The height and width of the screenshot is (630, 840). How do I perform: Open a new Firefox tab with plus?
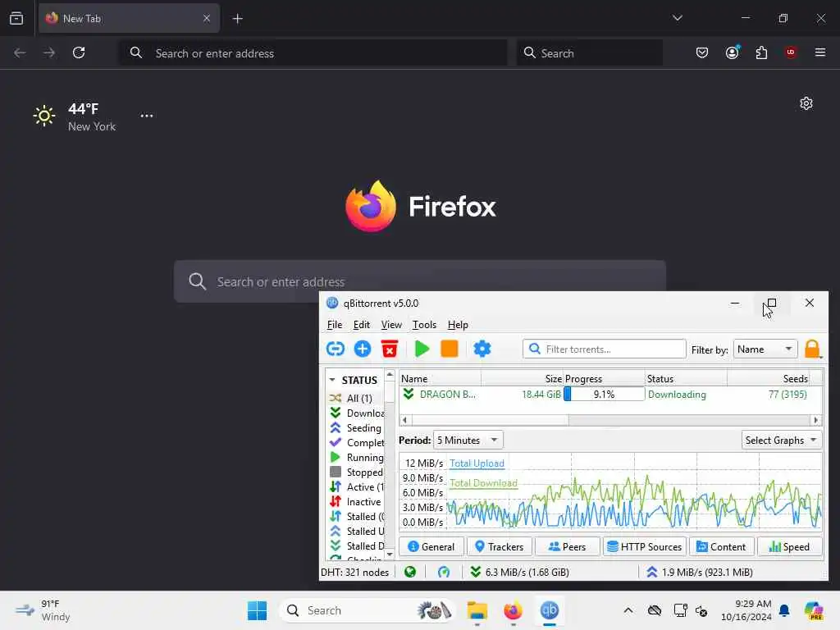pos(237,19)
